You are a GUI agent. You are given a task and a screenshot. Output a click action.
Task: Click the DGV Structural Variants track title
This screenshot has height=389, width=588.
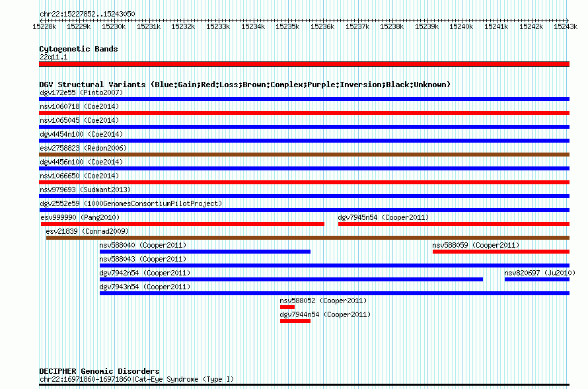click(x=245, y=85)
